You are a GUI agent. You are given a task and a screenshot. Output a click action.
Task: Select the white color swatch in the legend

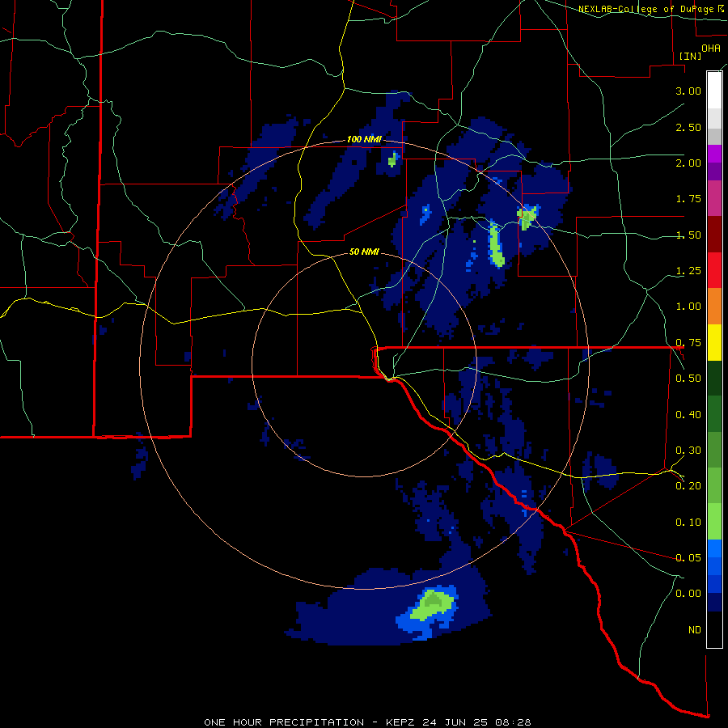[x=714, y=90]
